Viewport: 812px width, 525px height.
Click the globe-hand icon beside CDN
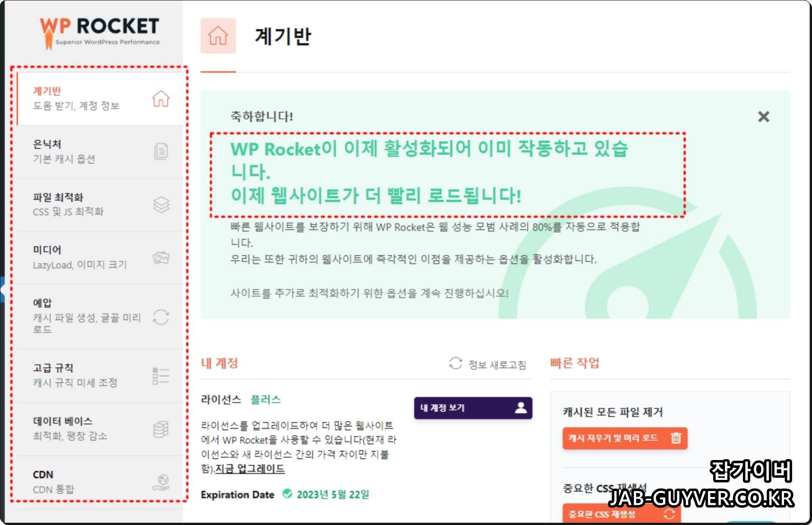pos(161,483)
